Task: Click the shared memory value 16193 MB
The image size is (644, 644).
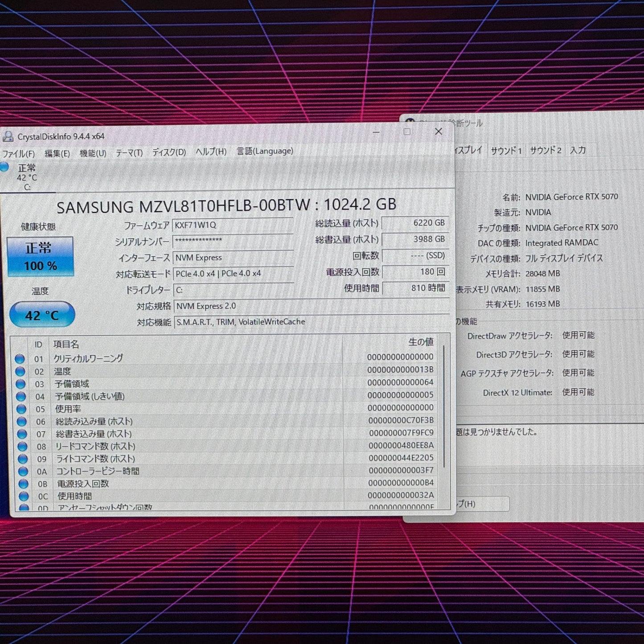Action: (542, 304)
